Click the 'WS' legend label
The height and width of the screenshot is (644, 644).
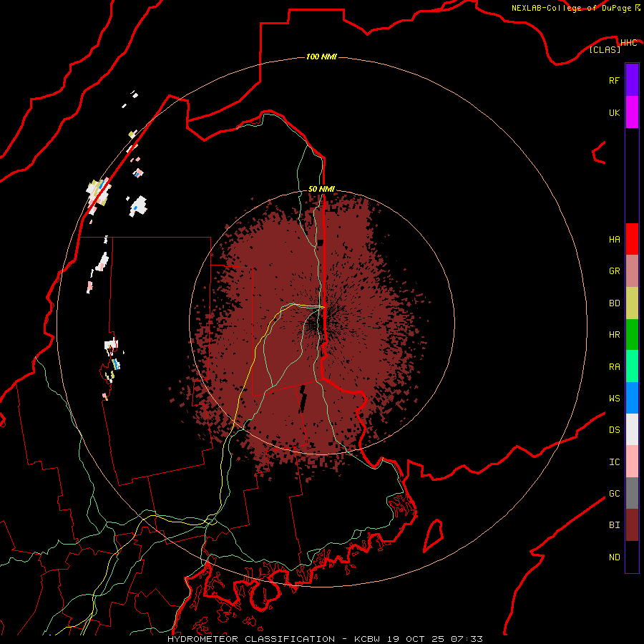coord(614,398)
